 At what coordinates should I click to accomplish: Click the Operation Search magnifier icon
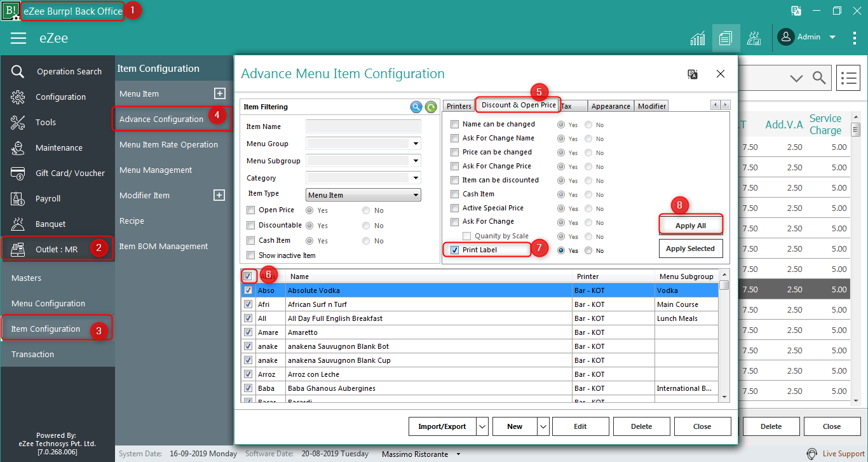tap(18, 72)
